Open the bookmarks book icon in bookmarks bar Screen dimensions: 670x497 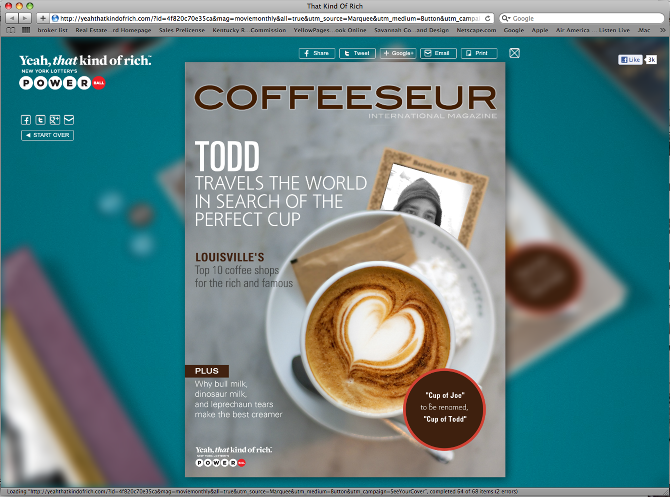coord(10,31)
